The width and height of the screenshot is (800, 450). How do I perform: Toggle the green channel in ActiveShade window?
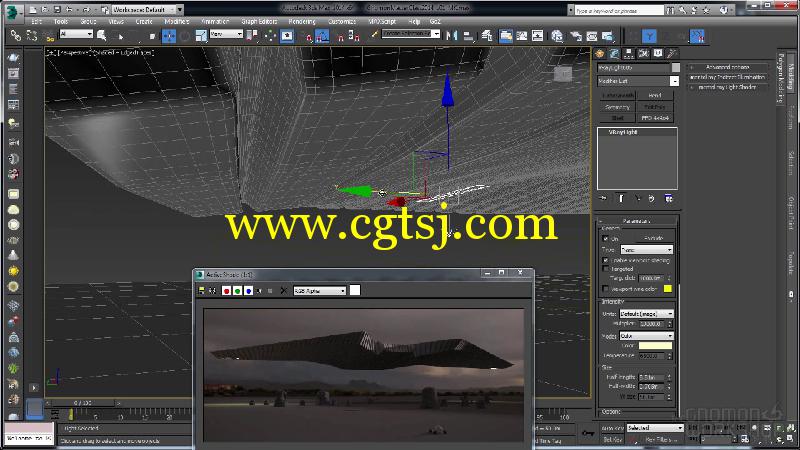pos(237,290)
